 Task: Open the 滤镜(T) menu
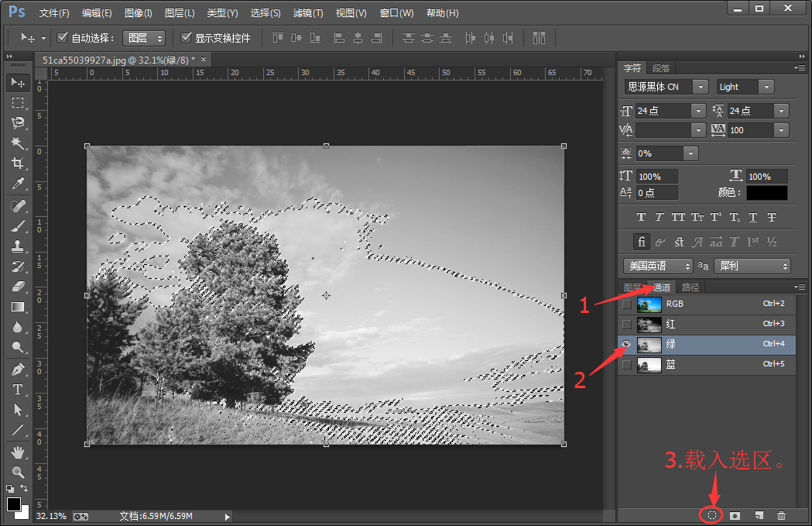(x=307, y=13)
